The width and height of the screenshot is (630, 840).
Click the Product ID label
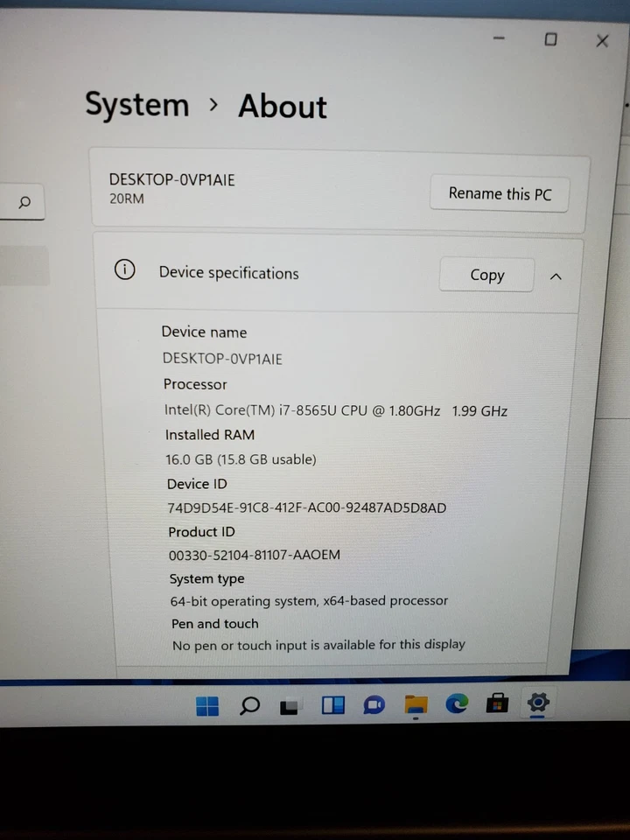coord(201,531)
